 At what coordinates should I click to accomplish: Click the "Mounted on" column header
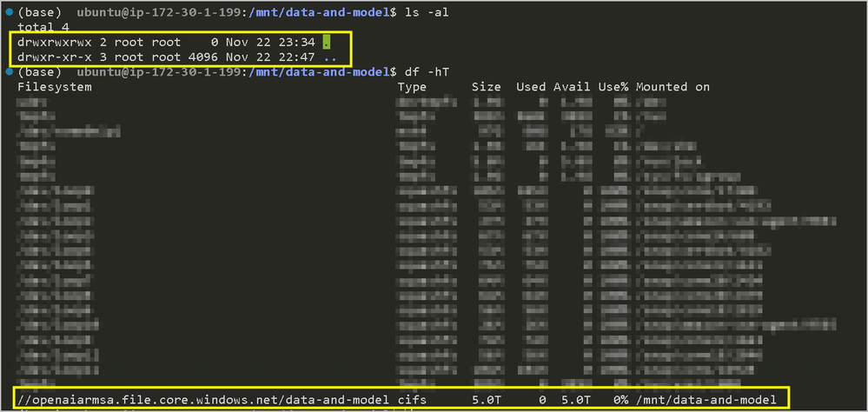[x=673, y=87]
